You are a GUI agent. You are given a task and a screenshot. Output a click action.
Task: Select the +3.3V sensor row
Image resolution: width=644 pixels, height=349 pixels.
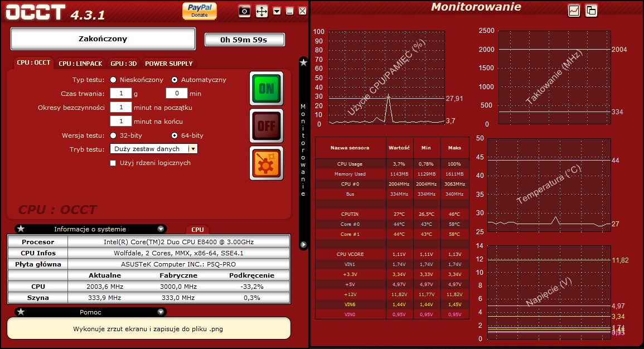point(392,274)
